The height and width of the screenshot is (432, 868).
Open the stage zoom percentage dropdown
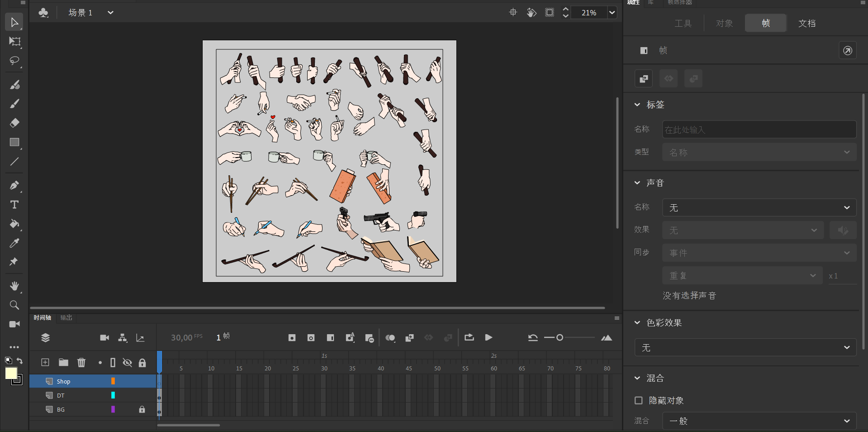click(x=612, y=13)
